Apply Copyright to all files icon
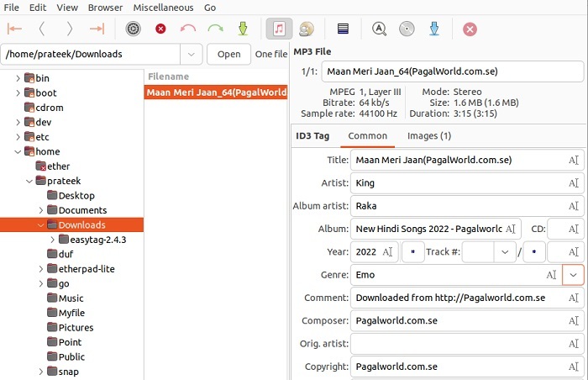The image size is (588, 380). click(x=574, y=367)
